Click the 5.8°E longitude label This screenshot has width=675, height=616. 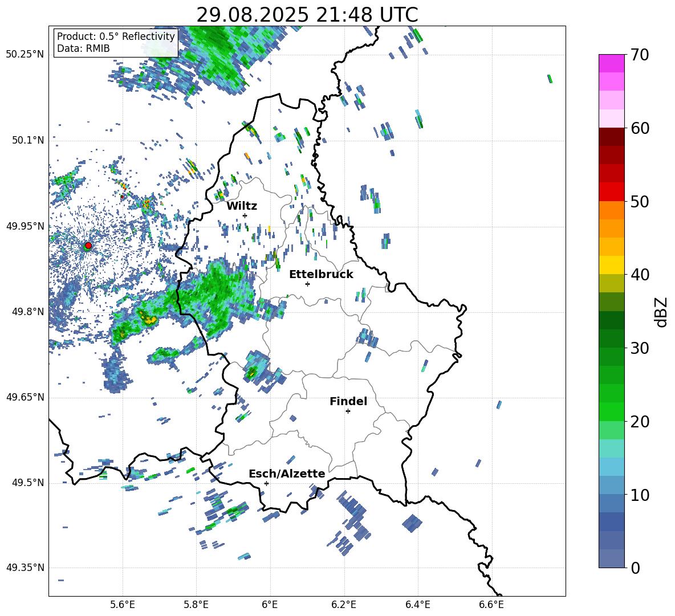[x=196, y=605]
